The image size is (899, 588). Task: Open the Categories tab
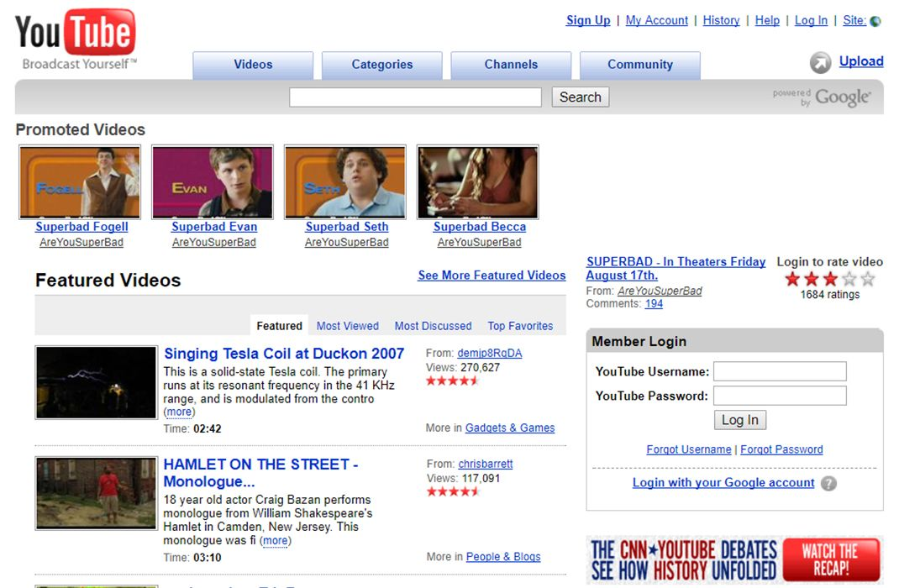tap(381, 65)
